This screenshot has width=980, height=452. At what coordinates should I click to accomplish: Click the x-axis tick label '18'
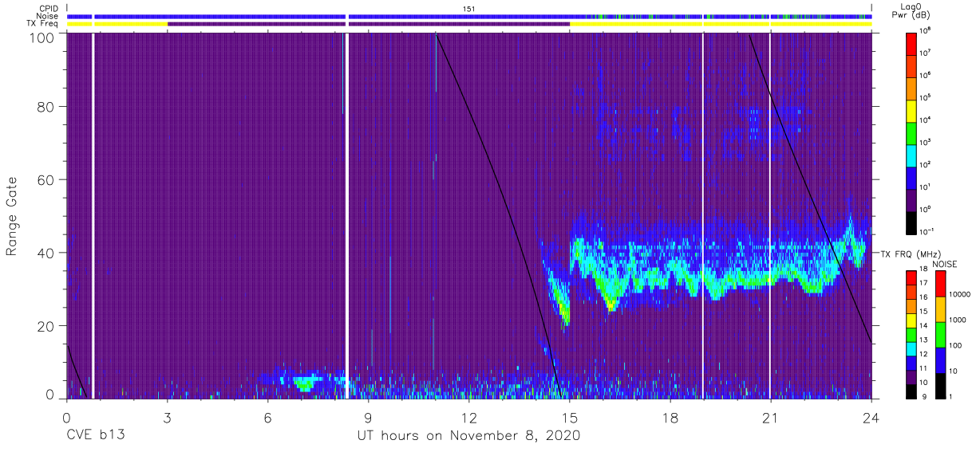670,417
